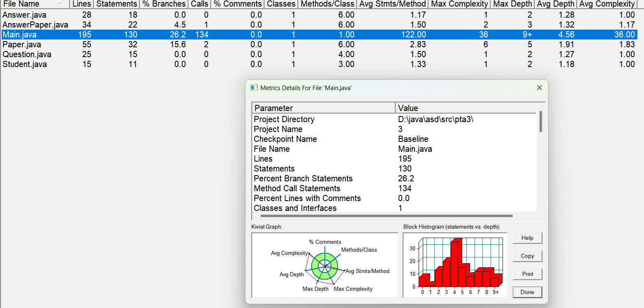This screenshot has width=644, height=308.
Task: Click the Avg Depth column header
Action: (x=556, y=4)
